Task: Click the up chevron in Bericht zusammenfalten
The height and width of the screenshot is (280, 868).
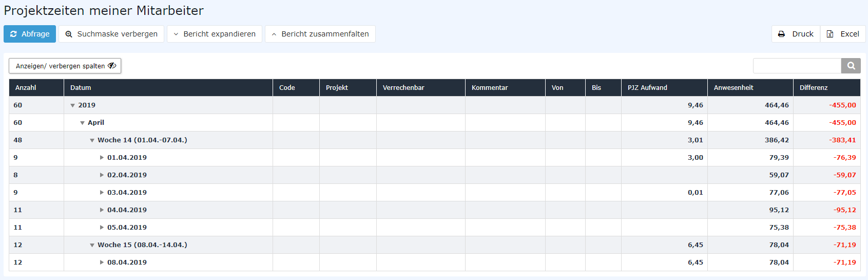Action: coord(274,34)
